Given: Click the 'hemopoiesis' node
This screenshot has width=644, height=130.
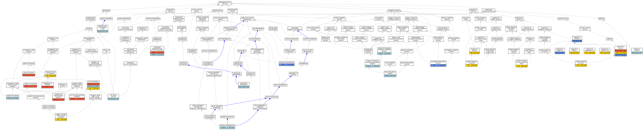Looking at the screenshot, I should pos(242,51).
